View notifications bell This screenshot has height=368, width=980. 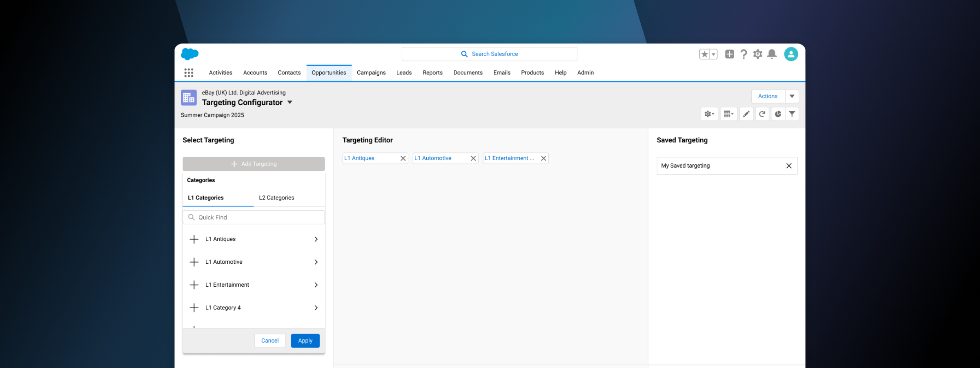[x=772, y=54]
